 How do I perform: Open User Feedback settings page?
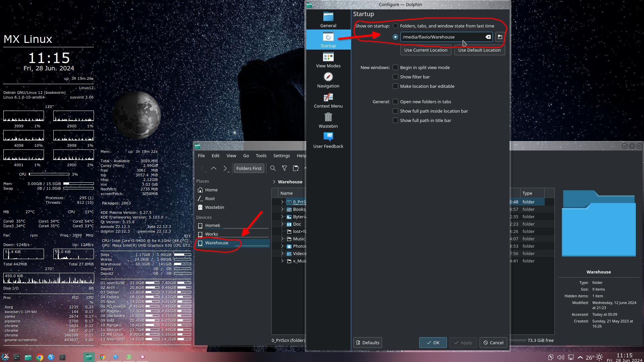328,140
